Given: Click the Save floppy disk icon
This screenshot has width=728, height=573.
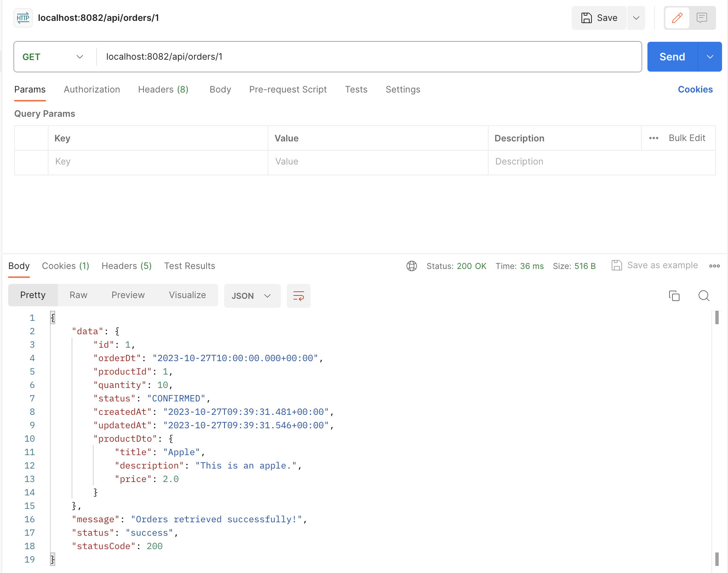Looking at the screenshot, I should pos(587,18).
